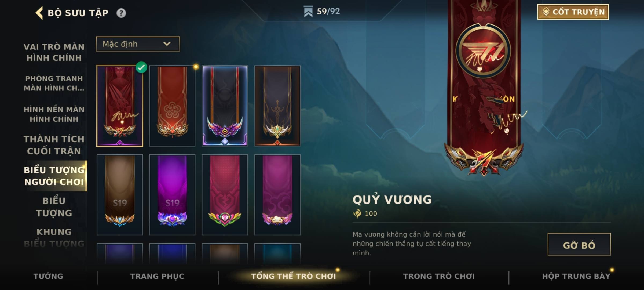Open Thành Tích Cuối Trận sidebar category

54,145
